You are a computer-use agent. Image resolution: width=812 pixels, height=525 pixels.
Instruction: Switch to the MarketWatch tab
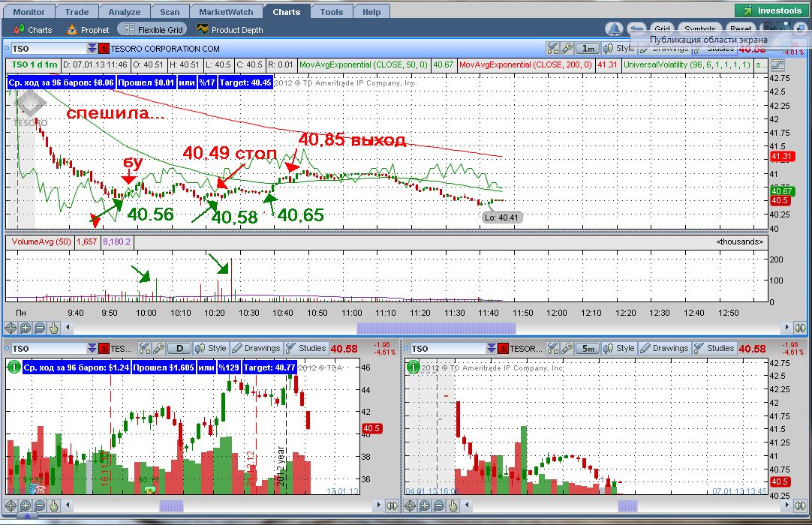tap(226, 12)
